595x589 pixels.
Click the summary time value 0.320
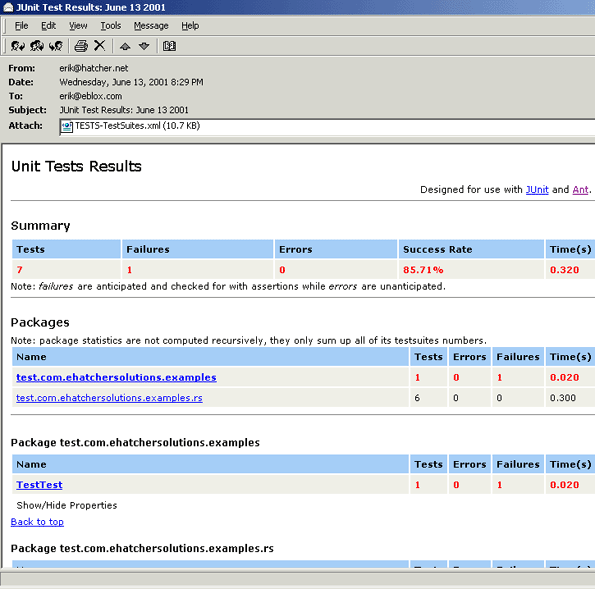point(564,270)
